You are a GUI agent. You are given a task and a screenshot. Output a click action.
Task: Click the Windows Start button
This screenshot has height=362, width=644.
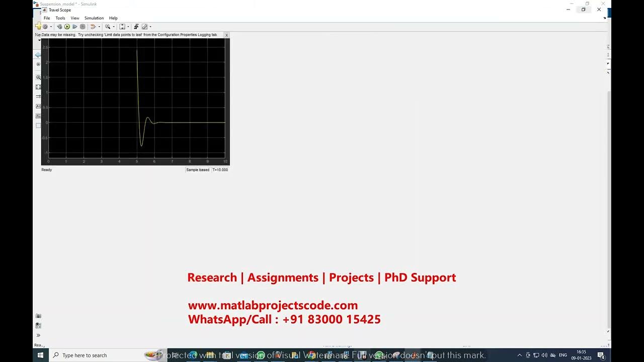[41, 355]
